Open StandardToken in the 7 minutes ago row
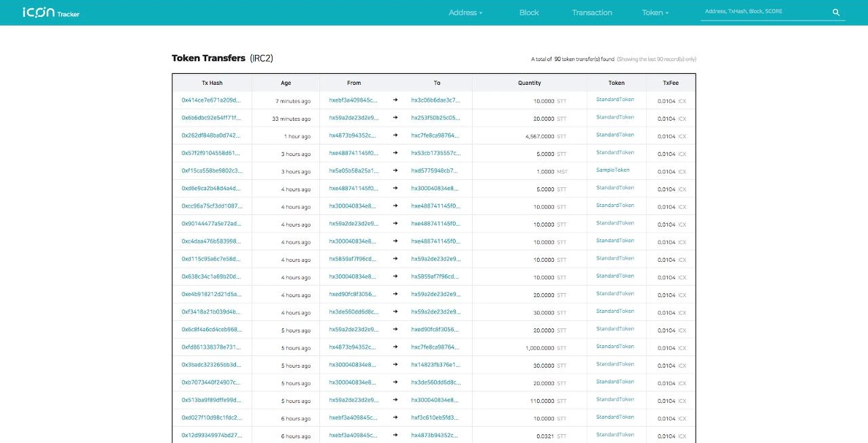 (x=615, y=100)
